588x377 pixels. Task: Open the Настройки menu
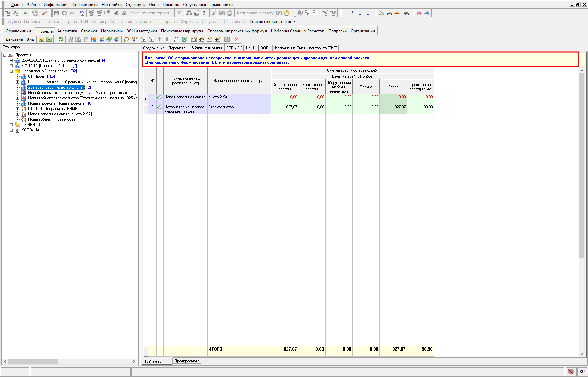pyautogui.click(x=111, y=5)
